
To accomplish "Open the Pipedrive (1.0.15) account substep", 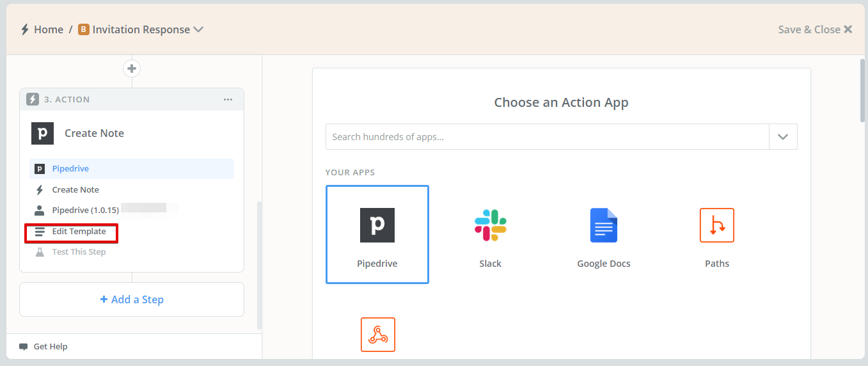I will coord(85,210).
